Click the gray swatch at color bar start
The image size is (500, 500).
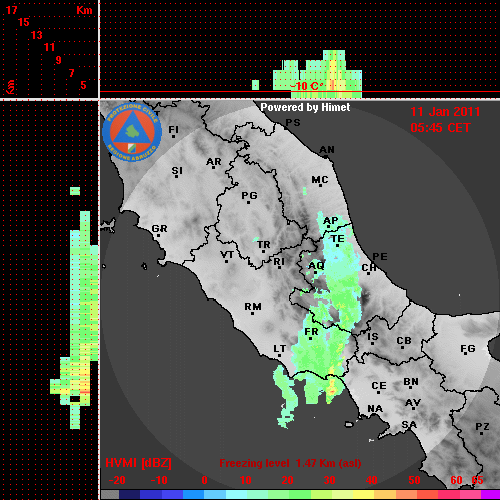point(110,495)
